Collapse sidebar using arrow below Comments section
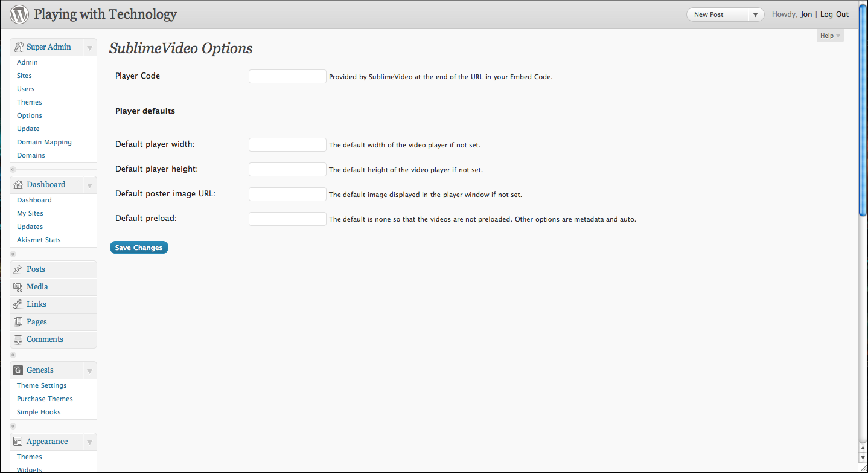 (x=13, y=355)
